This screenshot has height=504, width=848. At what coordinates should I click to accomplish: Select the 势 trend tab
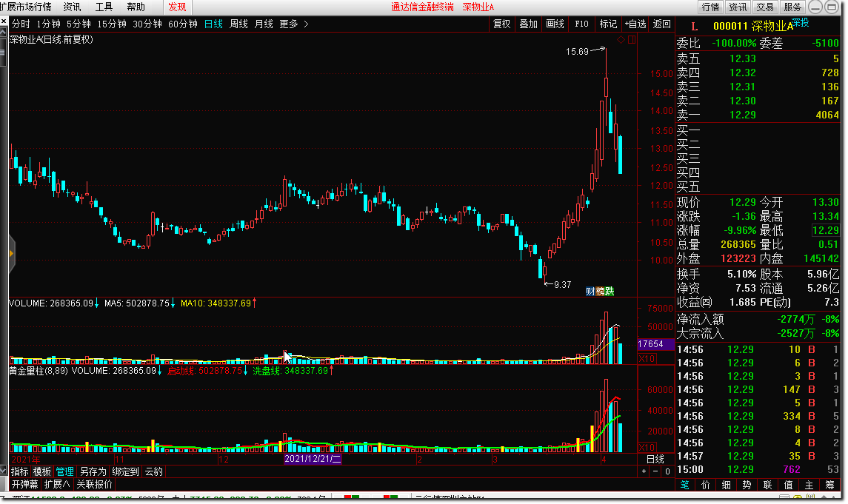(747, 485)
